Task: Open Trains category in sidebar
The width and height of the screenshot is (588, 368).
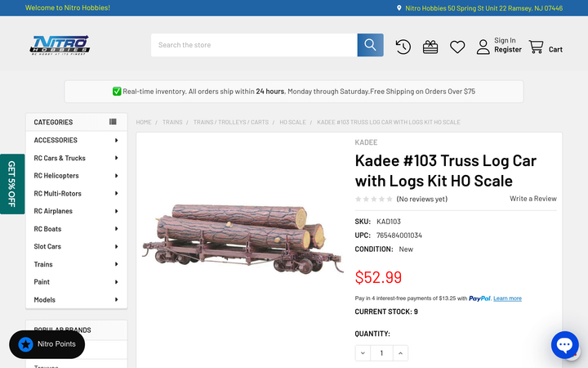Action: [43, 264]
